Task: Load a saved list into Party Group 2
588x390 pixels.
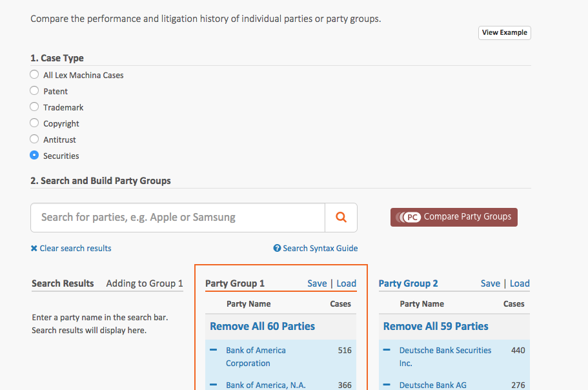Action: (x=520, y=283)
